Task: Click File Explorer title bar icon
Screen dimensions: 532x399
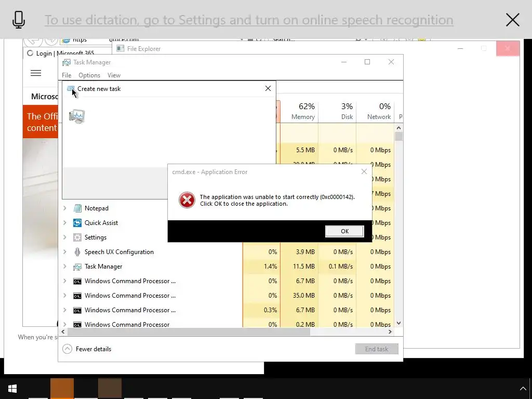Action: pos(120,48)
